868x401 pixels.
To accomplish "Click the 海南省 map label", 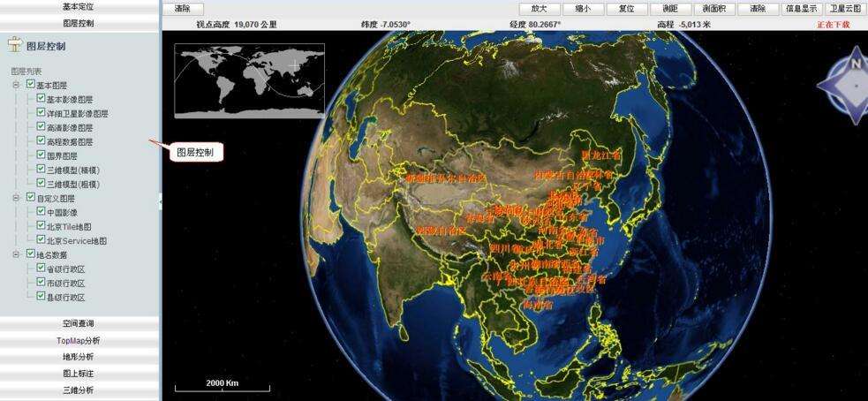I will [x=540, y=304].
